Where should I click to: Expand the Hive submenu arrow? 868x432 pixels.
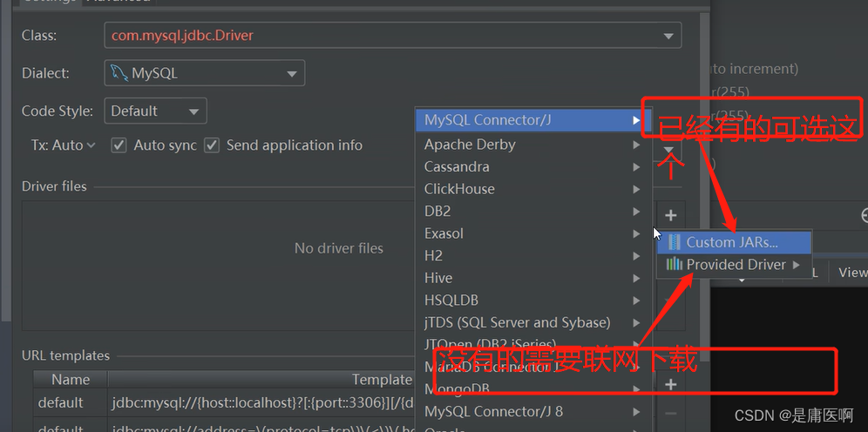[x=636, y=278]
